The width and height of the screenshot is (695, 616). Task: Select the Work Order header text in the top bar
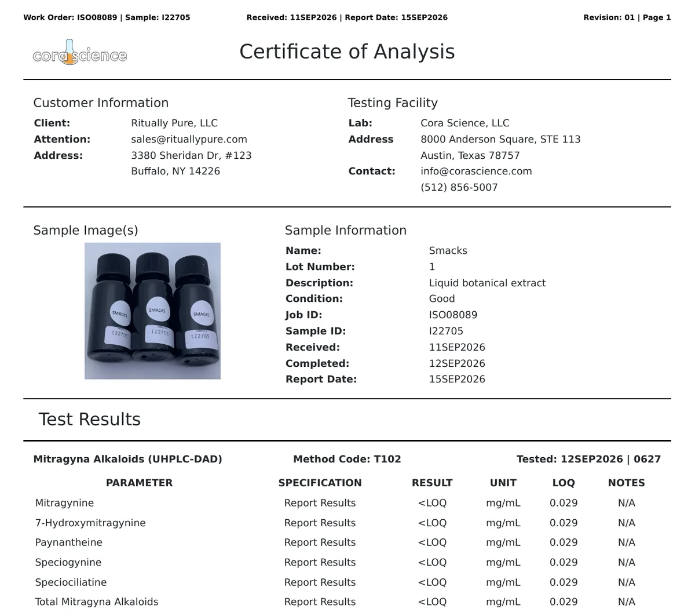[107, 17]
